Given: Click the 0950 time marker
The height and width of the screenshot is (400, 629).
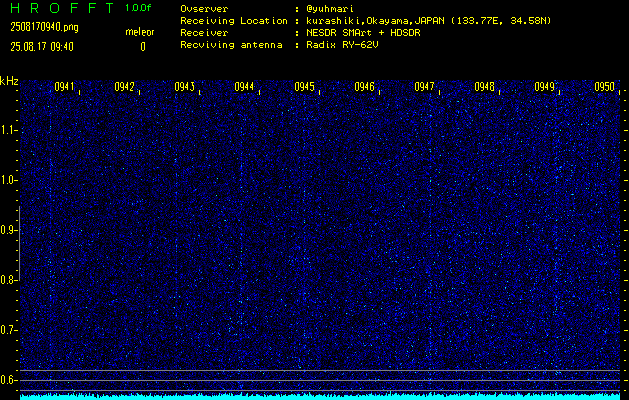Looking at the screenshot, I should click(605, 87).
